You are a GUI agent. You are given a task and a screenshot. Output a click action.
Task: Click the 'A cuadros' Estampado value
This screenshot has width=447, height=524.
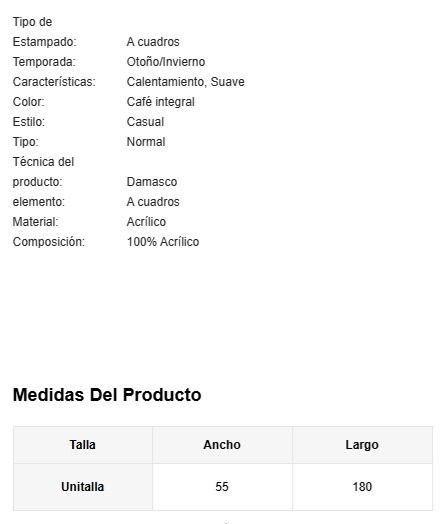[x=153, y=42]
